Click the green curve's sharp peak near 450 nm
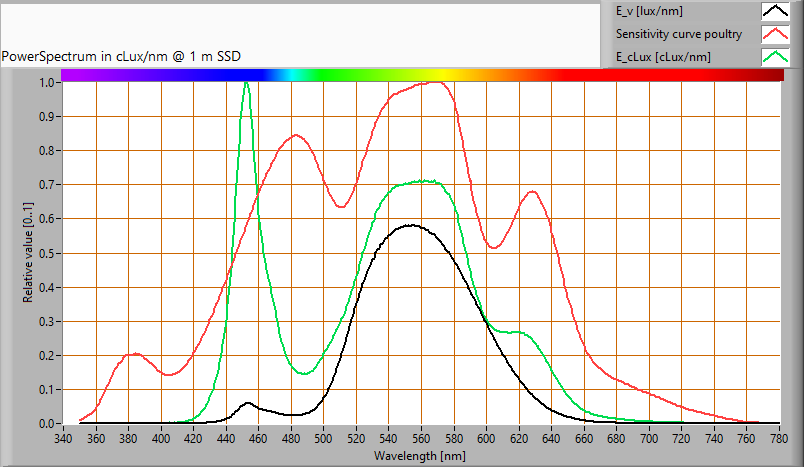The image size is (804, 467). [247, 83]
